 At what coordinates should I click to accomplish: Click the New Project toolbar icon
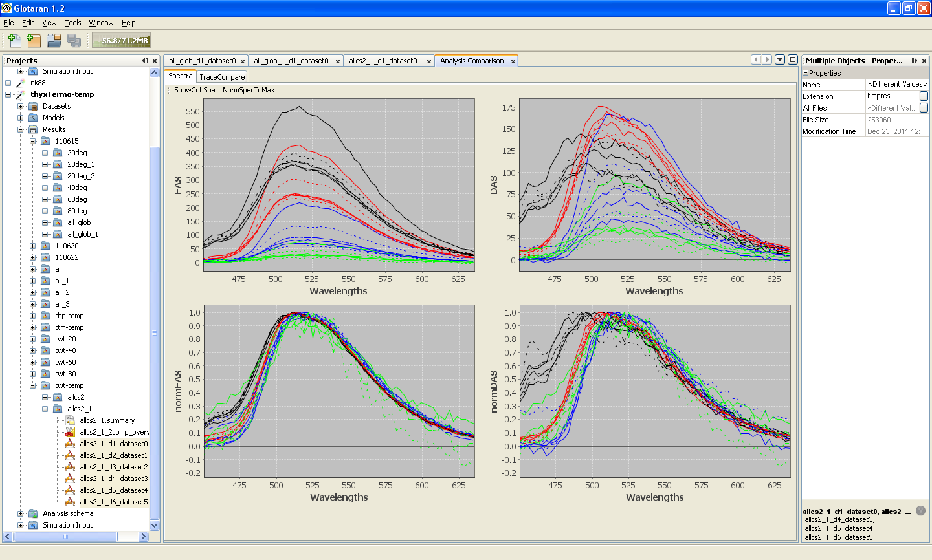pos(15,40)
